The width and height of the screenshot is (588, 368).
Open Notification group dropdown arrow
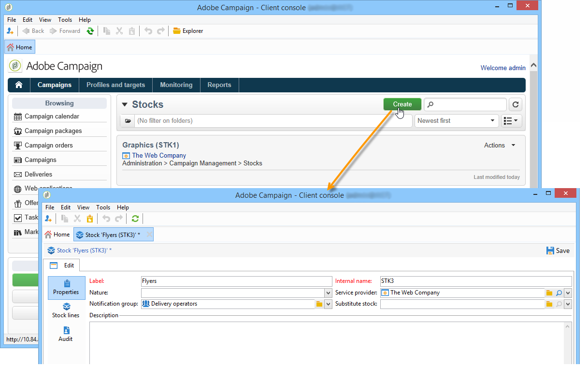tap(328, 304)
